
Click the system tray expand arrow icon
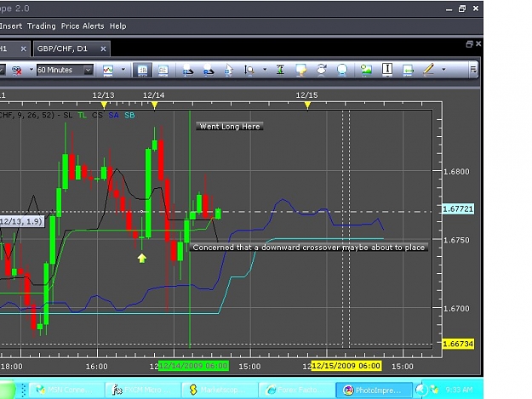point(421,390)
